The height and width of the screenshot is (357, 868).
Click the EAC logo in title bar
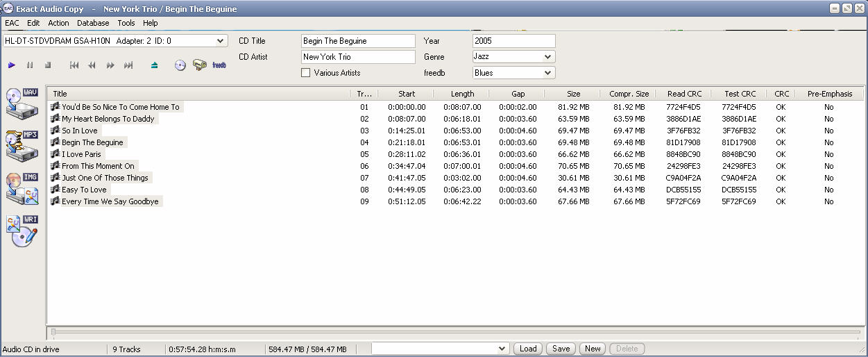8,8
